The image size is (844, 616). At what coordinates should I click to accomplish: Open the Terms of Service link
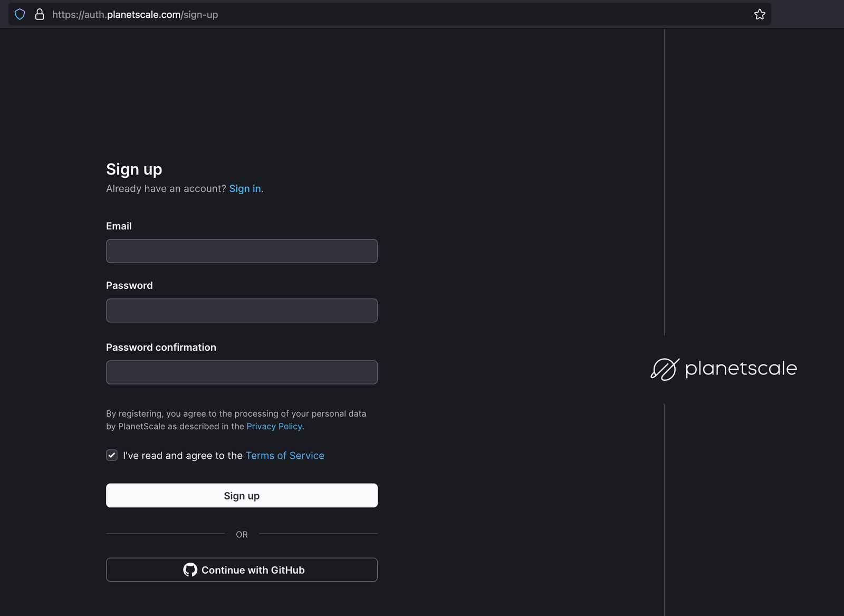click(x=285, y=456)
